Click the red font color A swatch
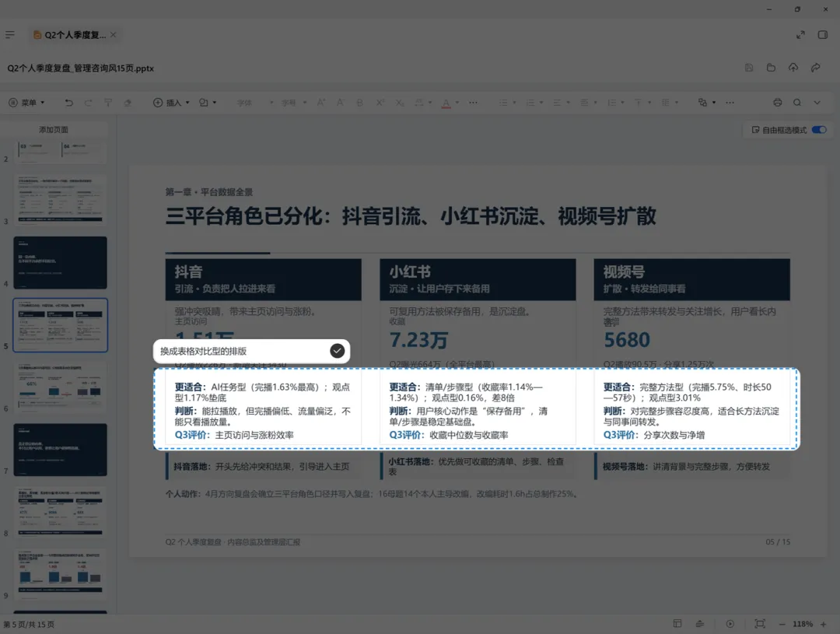 pos(446,103)
